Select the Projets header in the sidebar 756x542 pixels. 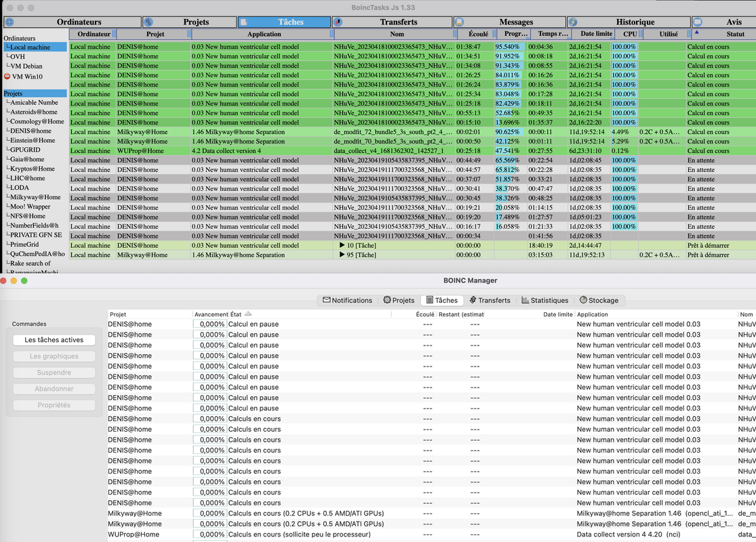tap(35, 93)
